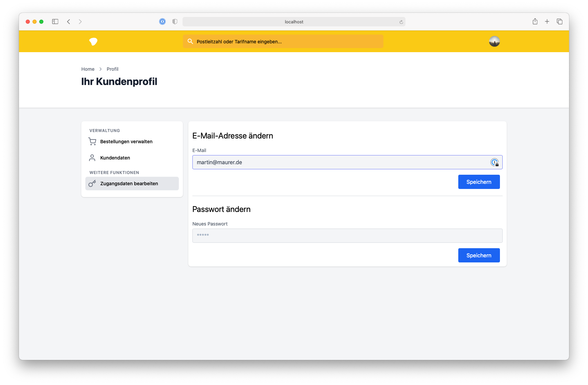This screenshot has height=385, width=588.
Task: Click the VERWALTUNG section label
Action: coord(105,131)
